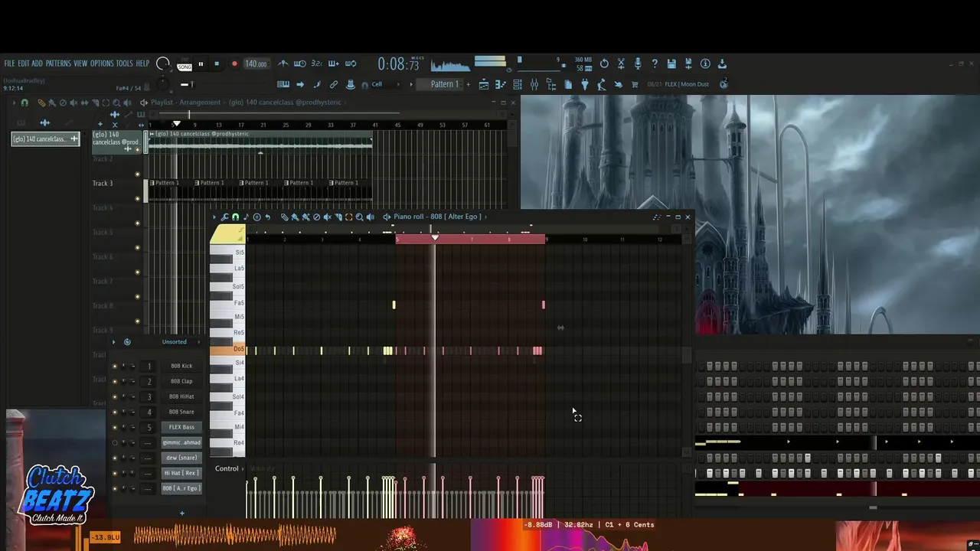Click the Piano roll vertical scrollbar
980x551 pixels.
687,354
